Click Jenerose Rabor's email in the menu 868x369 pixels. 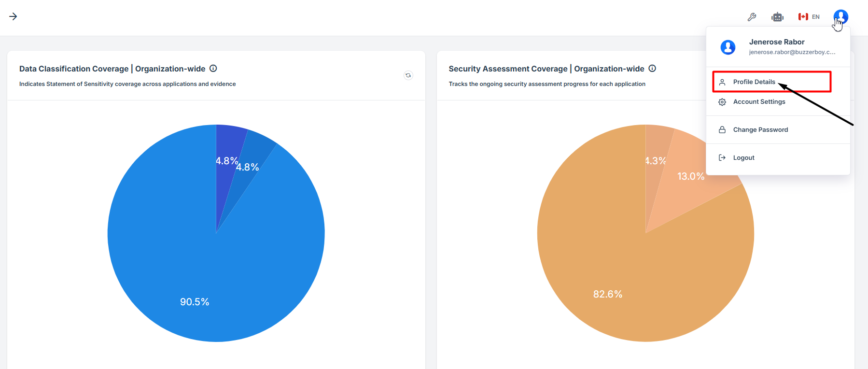point(792,52)
